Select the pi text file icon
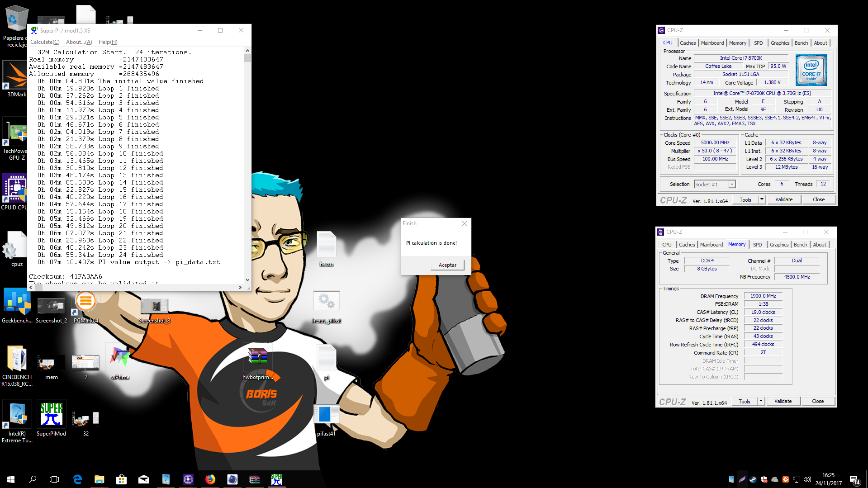Screen dimensions: 868x488 pyautogui.click(x=326, y=362)
